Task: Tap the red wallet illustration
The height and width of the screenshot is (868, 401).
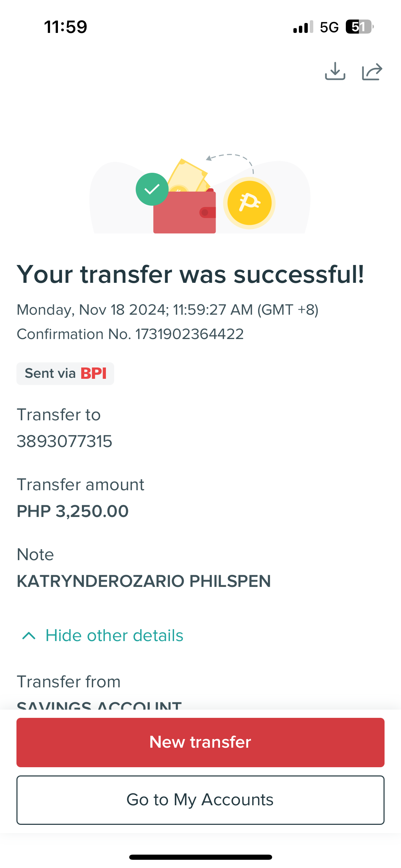Action: pos(184,212)
